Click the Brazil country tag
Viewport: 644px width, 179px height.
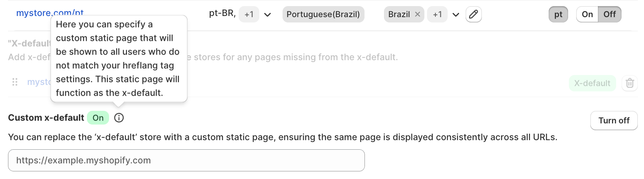(399, 14)
